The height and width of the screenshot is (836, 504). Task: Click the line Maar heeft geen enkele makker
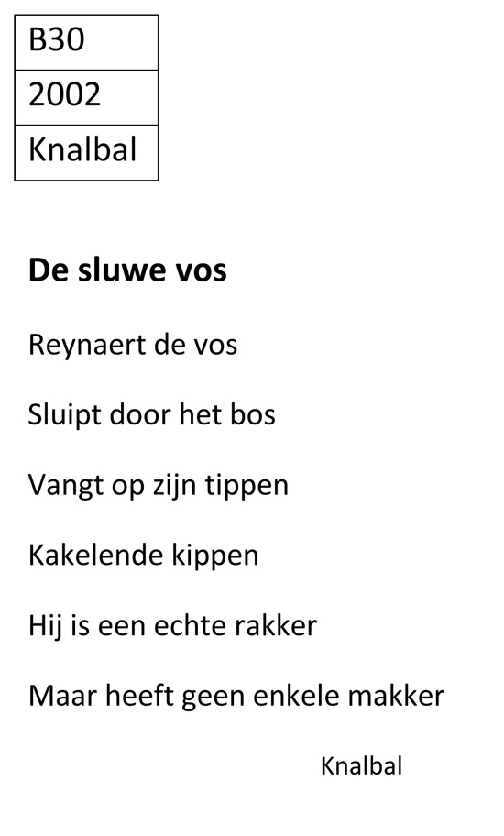pyautogui.click(x=236, y=697)
